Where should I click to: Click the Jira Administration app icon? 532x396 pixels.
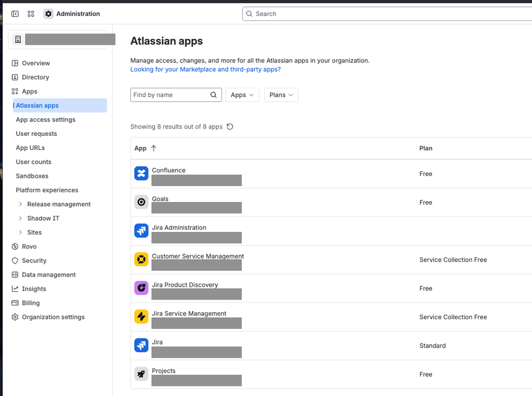[141, 231]
